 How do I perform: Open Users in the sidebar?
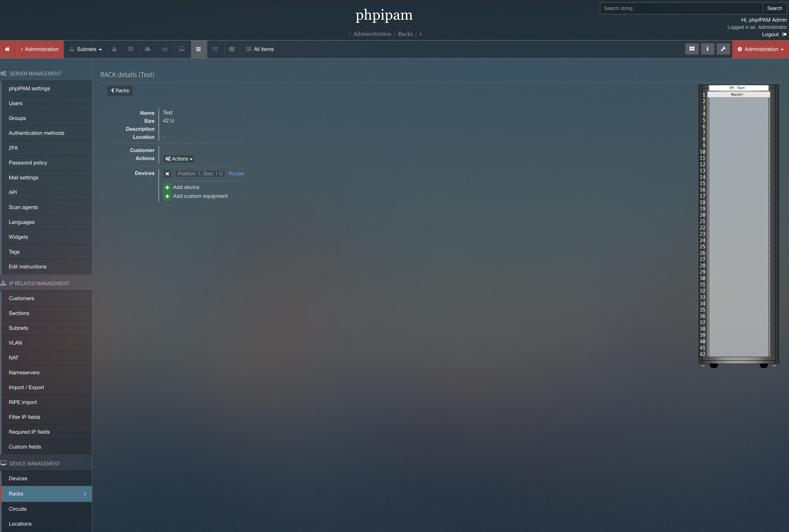coord(47,104)
